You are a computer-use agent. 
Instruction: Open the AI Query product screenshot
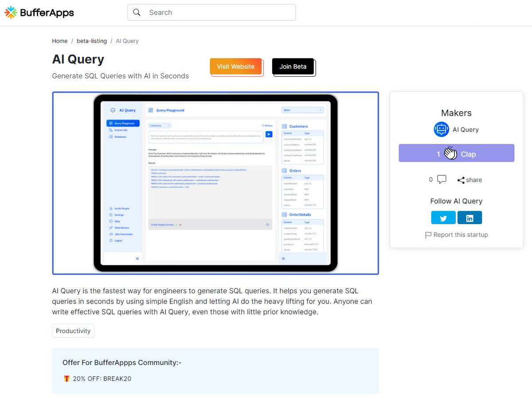[215, 183]
